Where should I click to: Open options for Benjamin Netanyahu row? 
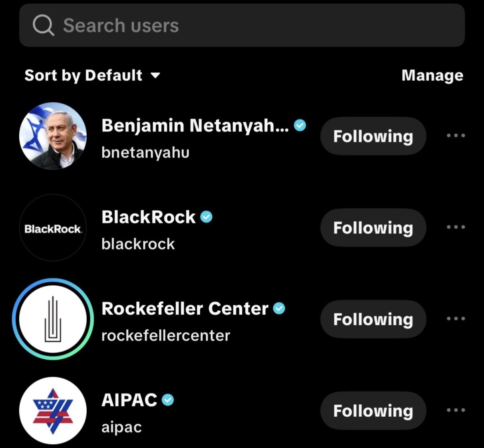pos(456,136)
